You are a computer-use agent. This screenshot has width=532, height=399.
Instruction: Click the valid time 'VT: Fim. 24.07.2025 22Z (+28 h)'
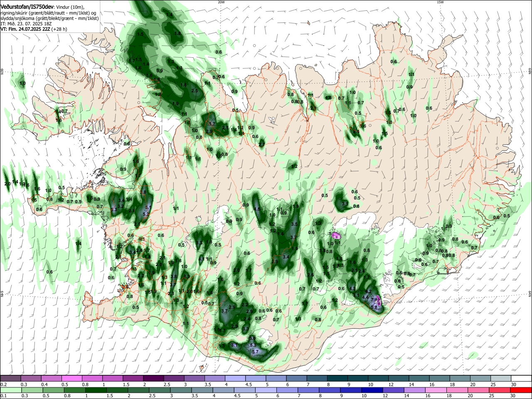click(34, 30)
